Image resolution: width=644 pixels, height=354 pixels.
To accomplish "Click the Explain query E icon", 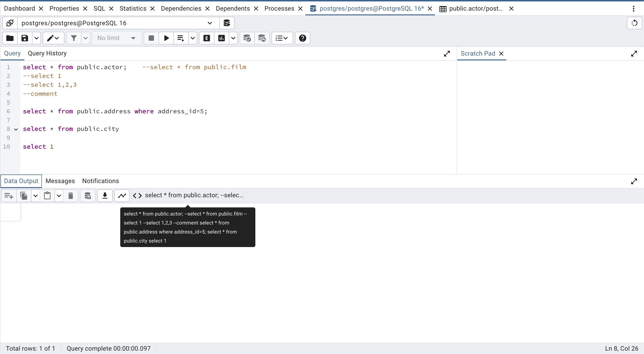I will click(206, 38).
